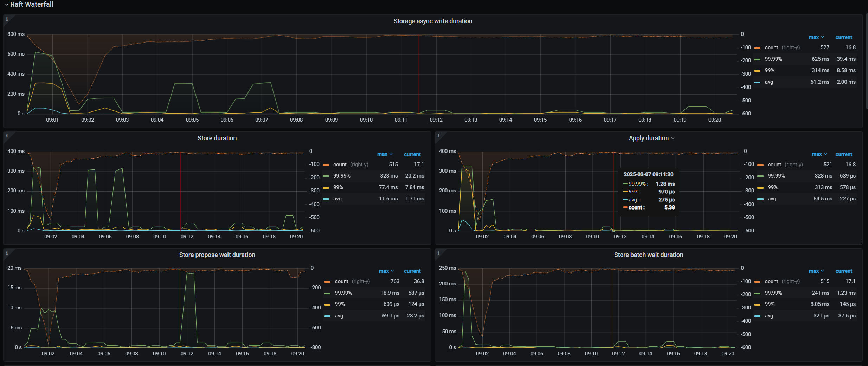Viewport: 868px width, 366px height.
Task: Sort Store batch wait legend by current
Action: tap(843, 271)
